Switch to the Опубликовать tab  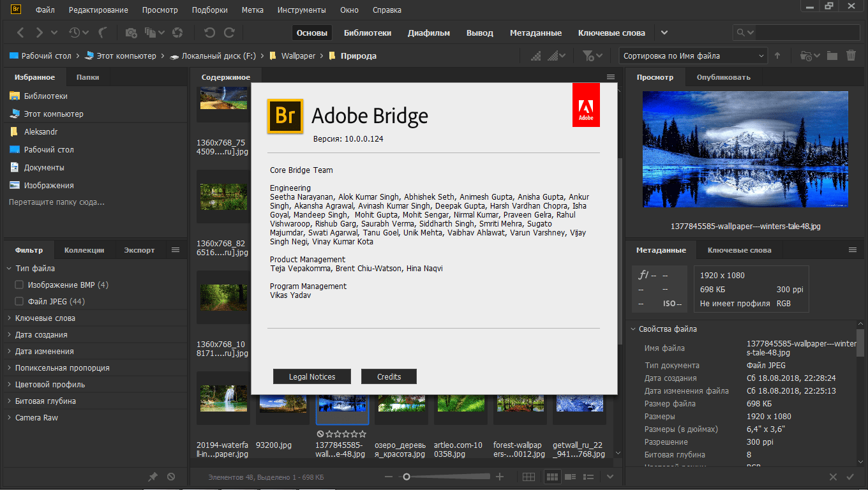tap(724, 77)
